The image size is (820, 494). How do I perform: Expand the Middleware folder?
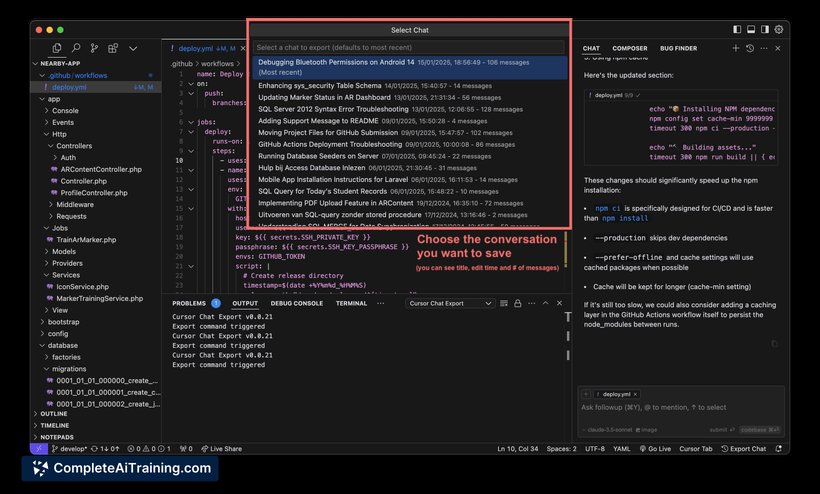51,204
